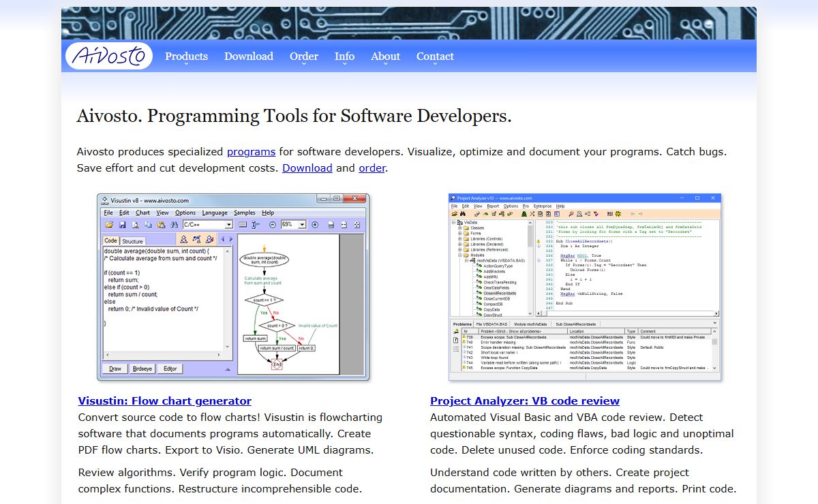This screenshot has height=504, width=818.
Task: Open the Project Analyzer v10 screenshot image
Action: [x=585, y=287]
